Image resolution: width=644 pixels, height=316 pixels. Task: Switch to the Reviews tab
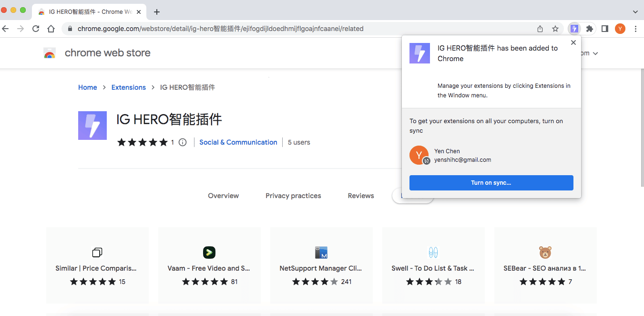(361, 196)
